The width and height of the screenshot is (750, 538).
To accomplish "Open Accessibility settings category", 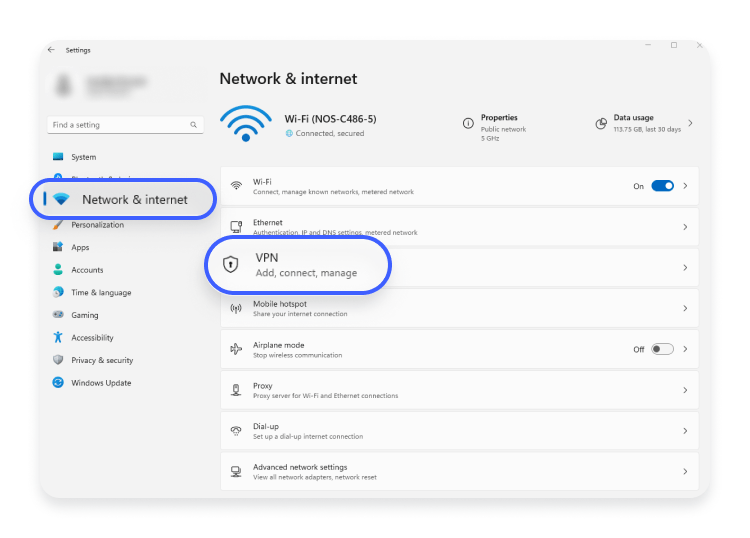I will click(x=92, y=338).
